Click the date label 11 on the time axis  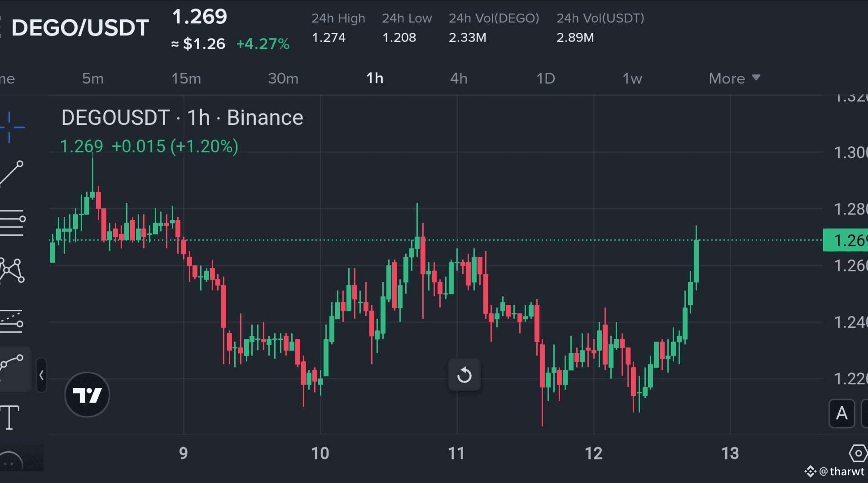click(x=456, y=453)
